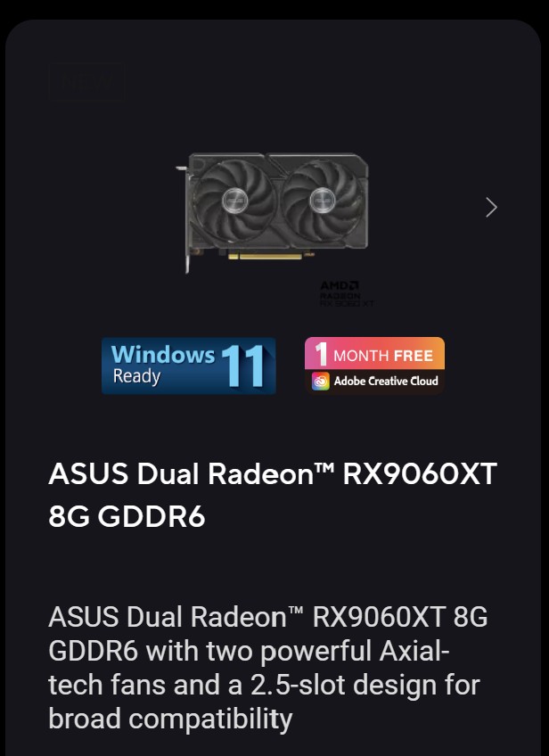Click the ASUS logo hub of the left fan
The width and height of the screenshot is (549, 756).
(x=234, y=200)
